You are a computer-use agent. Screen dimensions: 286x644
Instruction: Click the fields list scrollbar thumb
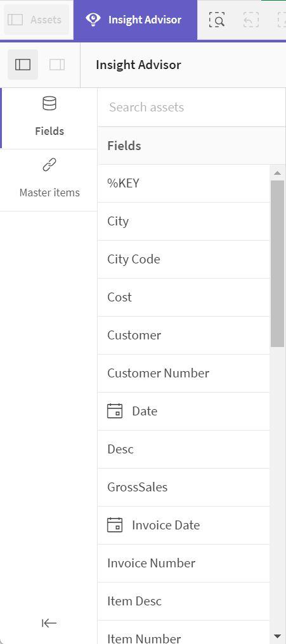tap(277, 263)
